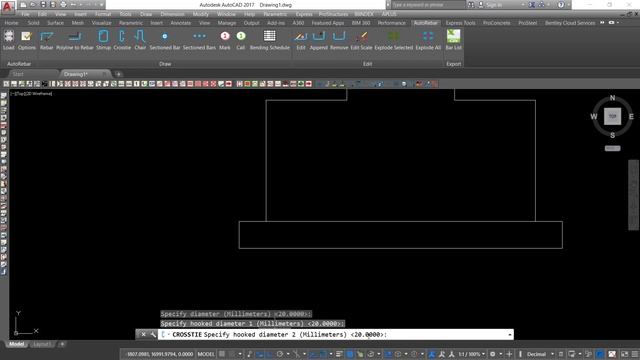Image resolution: width=640 pixels, height=360 pixels.
Task: Expand the snap mode settings arrow
Action: [x=240, y=354]
